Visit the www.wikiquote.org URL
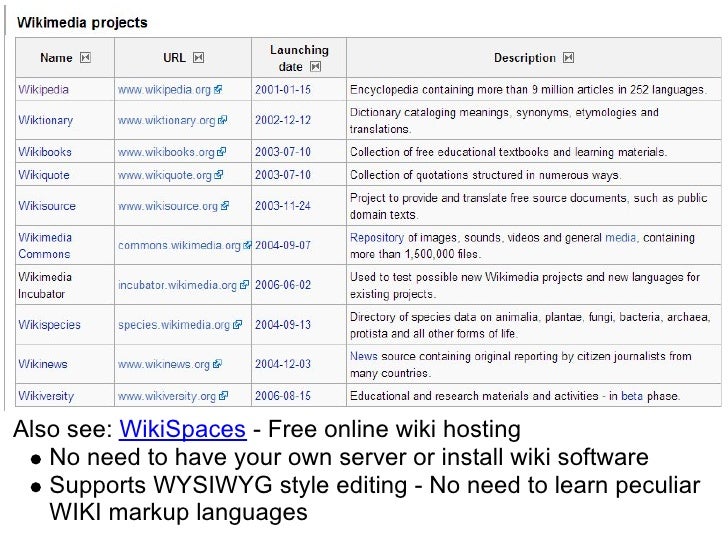The image size is (728, 546). point(165,175)
